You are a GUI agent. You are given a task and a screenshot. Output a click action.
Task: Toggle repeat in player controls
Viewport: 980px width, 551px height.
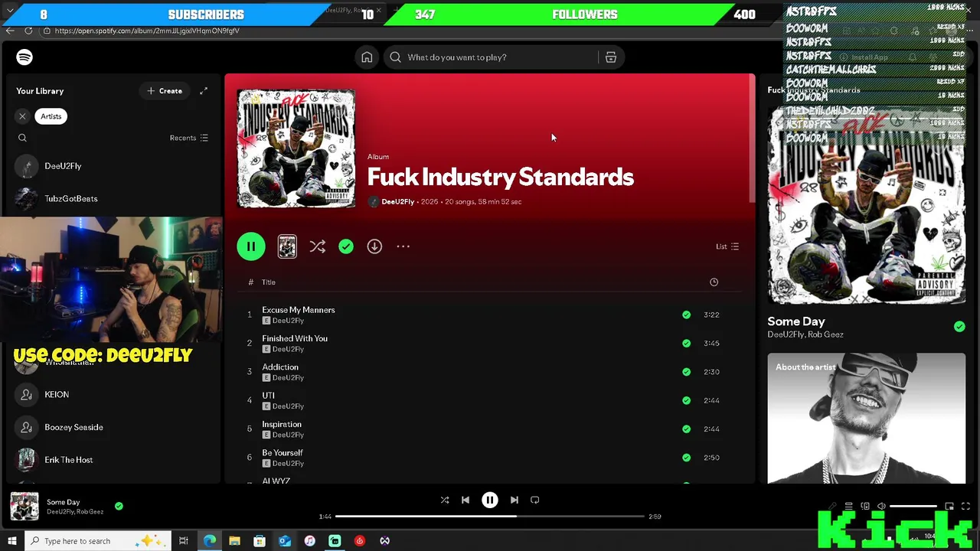tap(535, 500)
